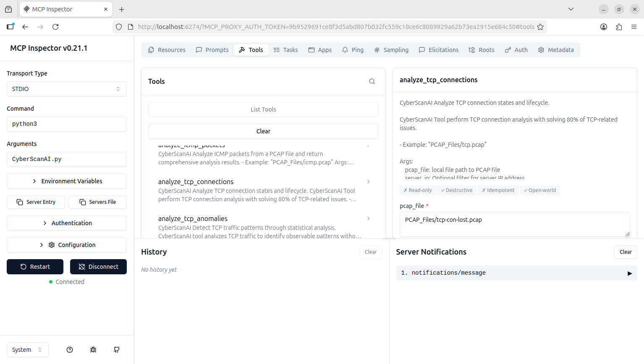Expand the Environment Variables section
The height and width of the screenshot is (364, 644).
[x=67, y=181]
